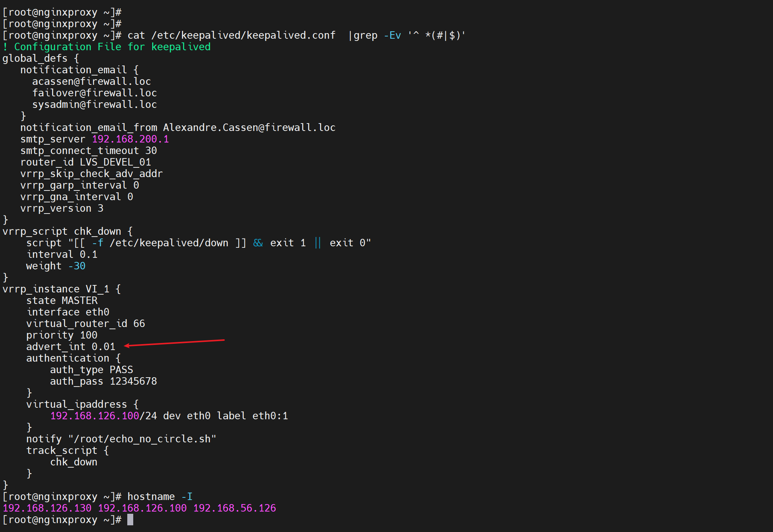Click the chk_down entry under track_script
Screen dimensions: 773x532
[74, 462]
